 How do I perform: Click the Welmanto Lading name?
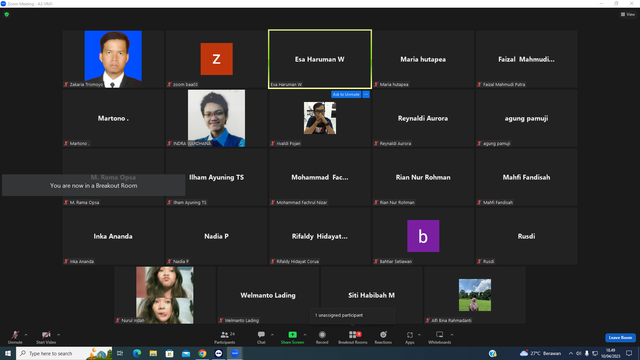pyautogui.click(x=268, y=295)
